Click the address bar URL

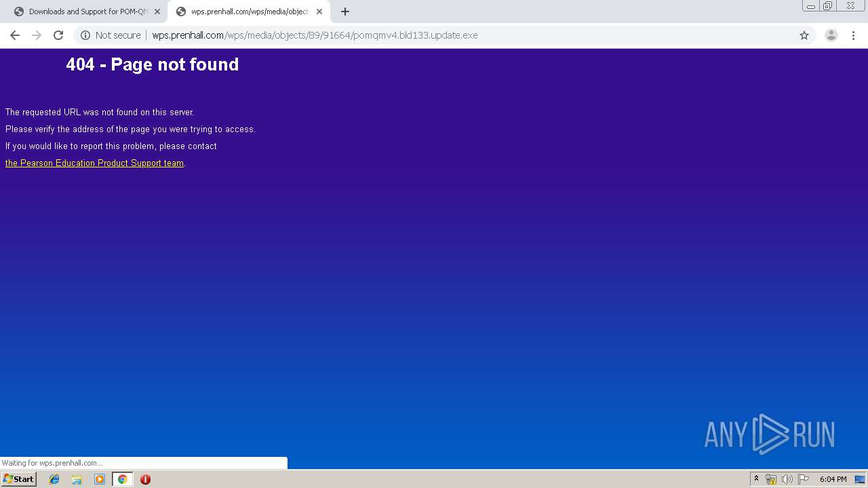pos(315,35)
